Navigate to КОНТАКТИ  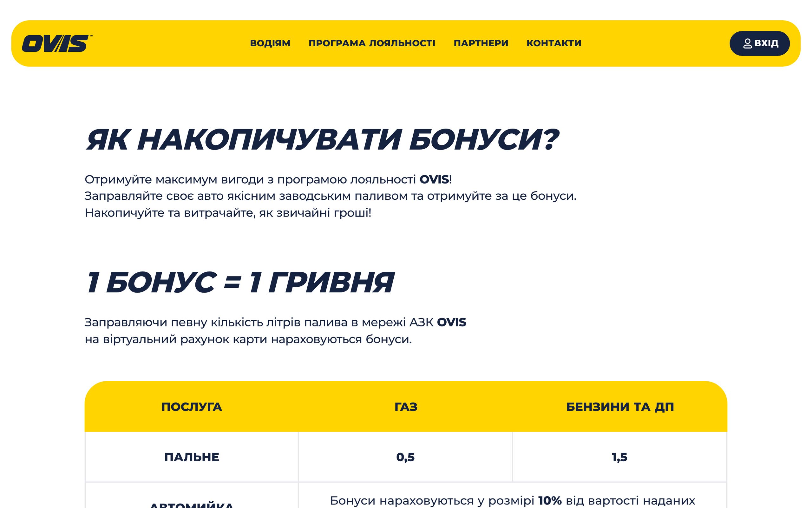coord(554,43)
